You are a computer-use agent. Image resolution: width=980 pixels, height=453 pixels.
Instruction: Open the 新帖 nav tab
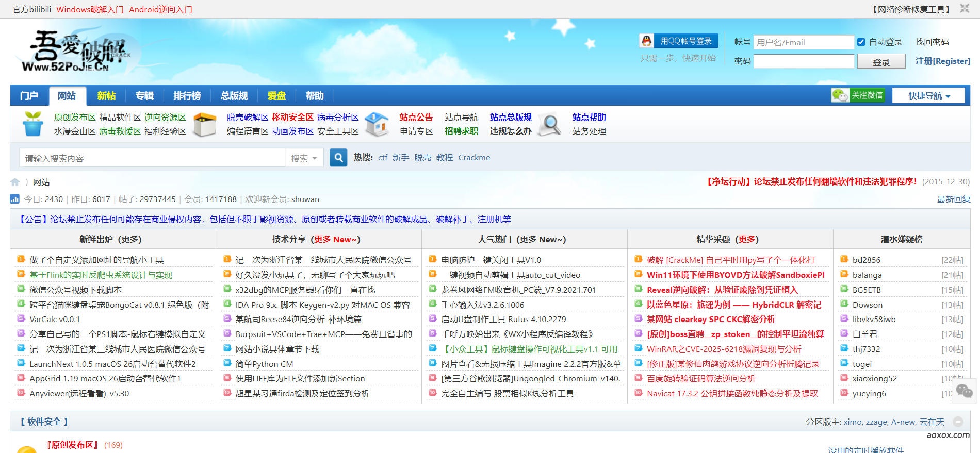pos(106,96)
